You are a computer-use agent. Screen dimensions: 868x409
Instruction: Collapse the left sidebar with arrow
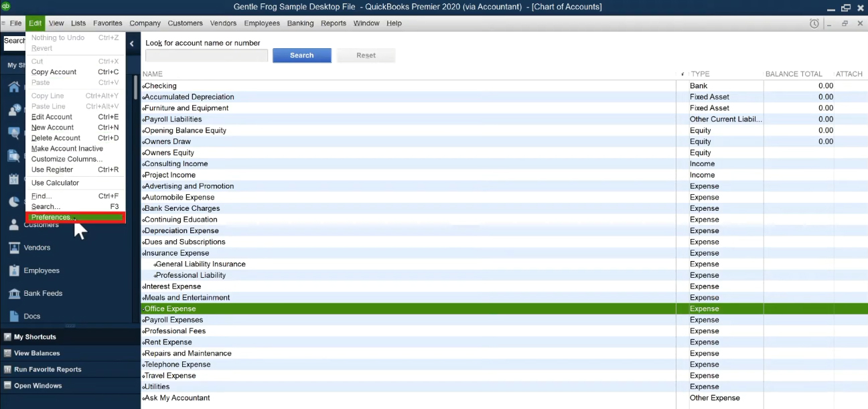coord(131,44)
